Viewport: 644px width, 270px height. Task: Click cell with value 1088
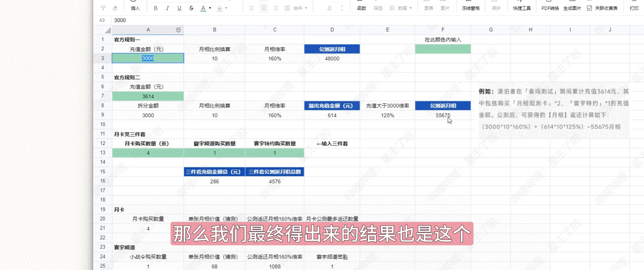tap(275, 266)
